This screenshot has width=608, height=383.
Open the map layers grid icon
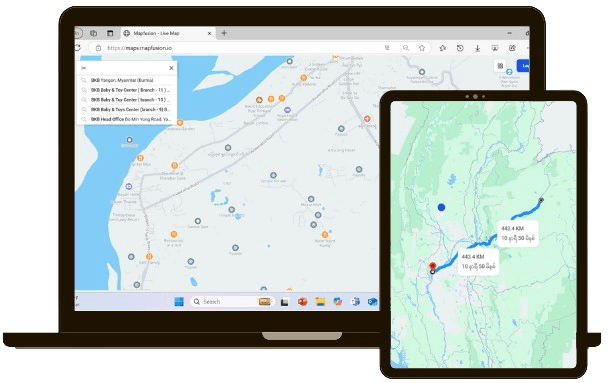pos(500,66)
